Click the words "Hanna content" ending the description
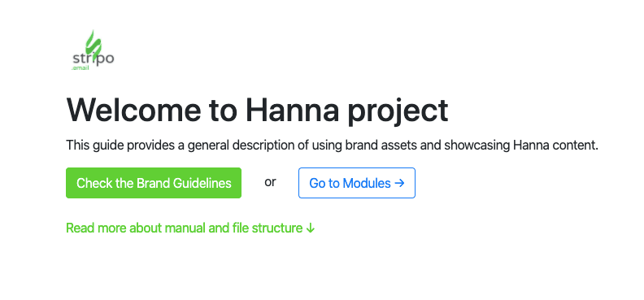This screenshot has height=300, width=644. [555, 146]
